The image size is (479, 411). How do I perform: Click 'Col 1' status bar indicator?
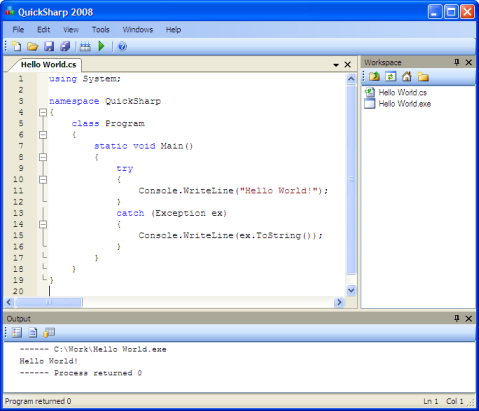click(455, 401)
